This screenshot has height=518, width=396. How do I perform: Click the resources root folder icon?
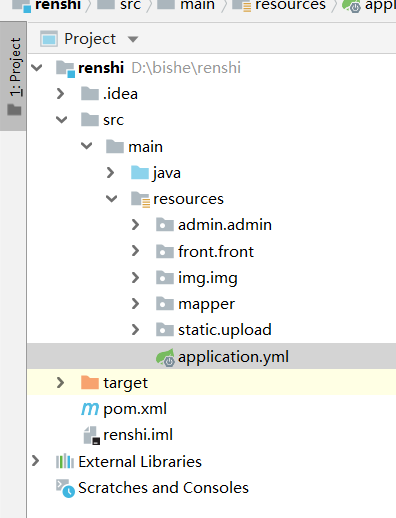pyautogui.click(x=140, y=199)
